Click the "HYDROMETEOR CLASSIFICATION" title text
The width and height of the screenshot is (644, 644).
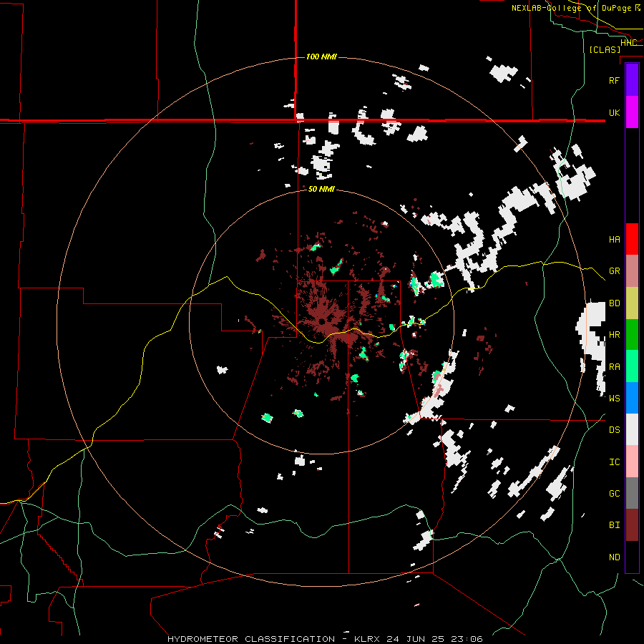[x=251, y=639]
